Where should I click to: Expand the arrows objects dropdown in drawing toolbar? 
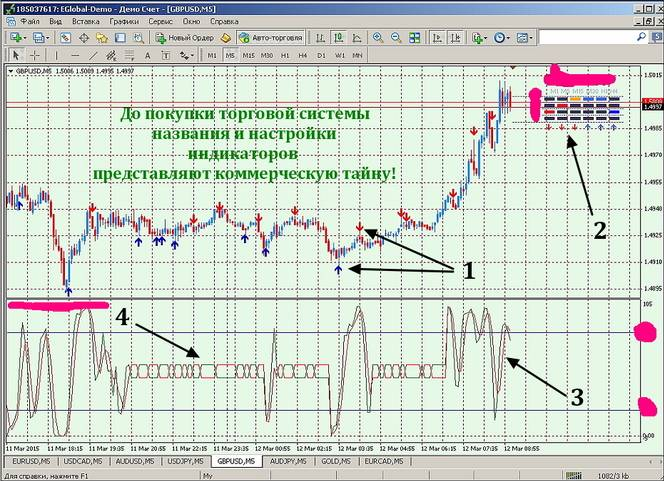point(192,55)
